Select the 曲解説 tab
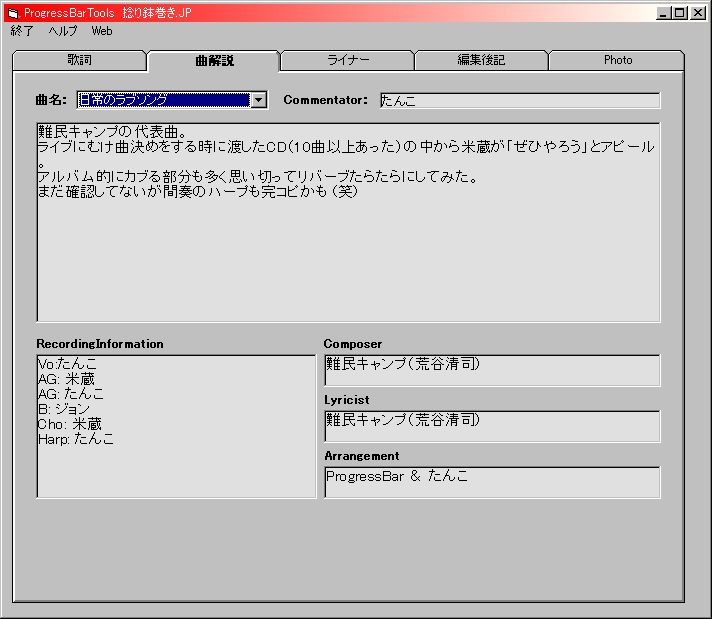The width and height of the screenshot is (712, 619). [x=214, y=60]
